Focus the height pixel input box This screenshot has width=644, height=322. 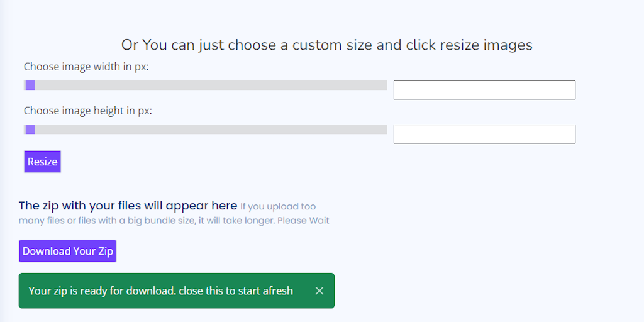484,134
